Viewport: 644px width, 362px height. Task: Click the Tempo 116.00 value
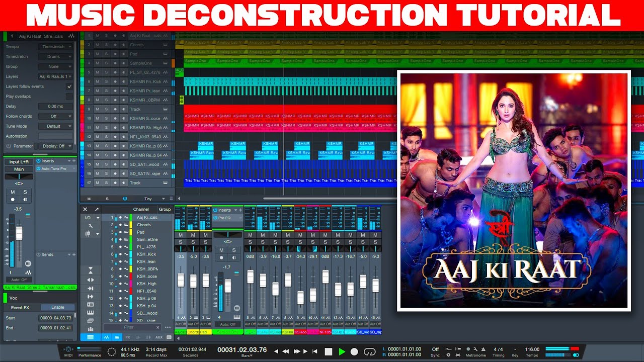pyautogui.click(x=532, y=349)
